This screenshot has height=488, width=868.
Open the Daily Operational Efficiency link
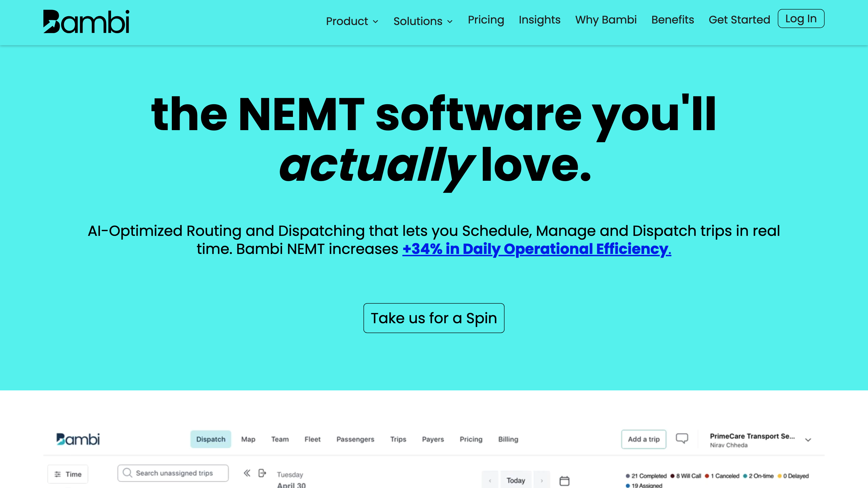point(537,249)
